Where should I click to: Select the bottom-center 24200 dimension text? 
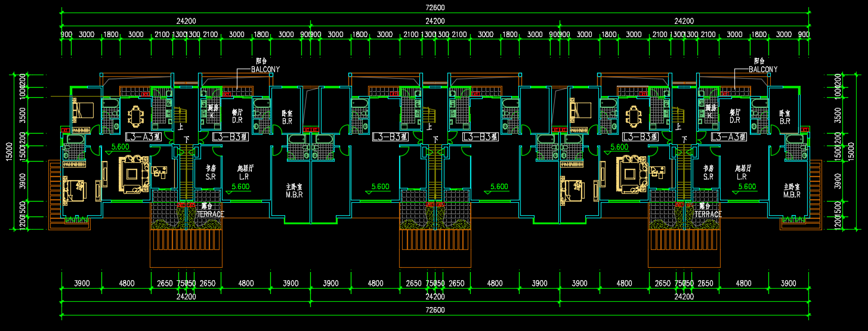click(x=435, y=296)
